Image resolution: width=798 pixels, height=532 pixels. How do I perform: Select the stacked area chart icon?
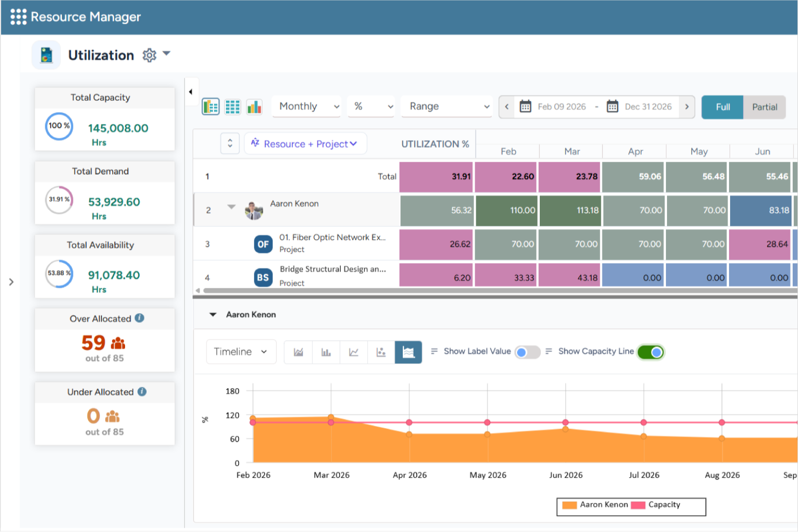point(409,352)
